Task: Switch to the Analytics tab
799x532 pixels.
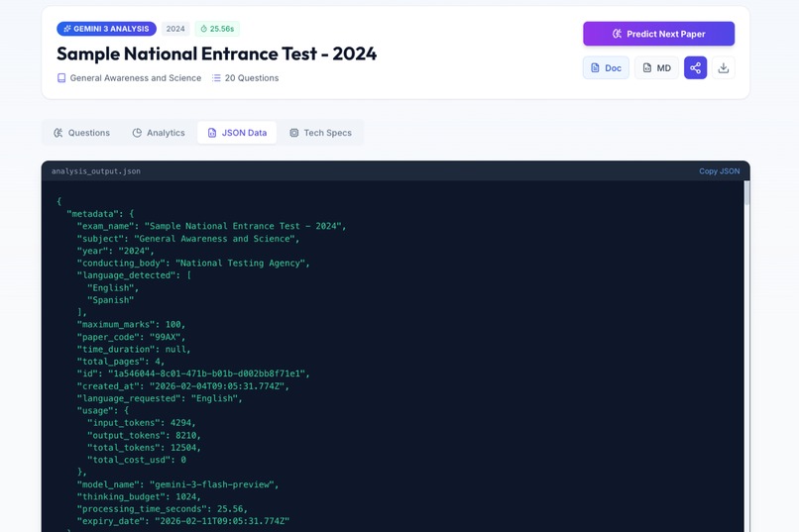Action: point(159,133)
